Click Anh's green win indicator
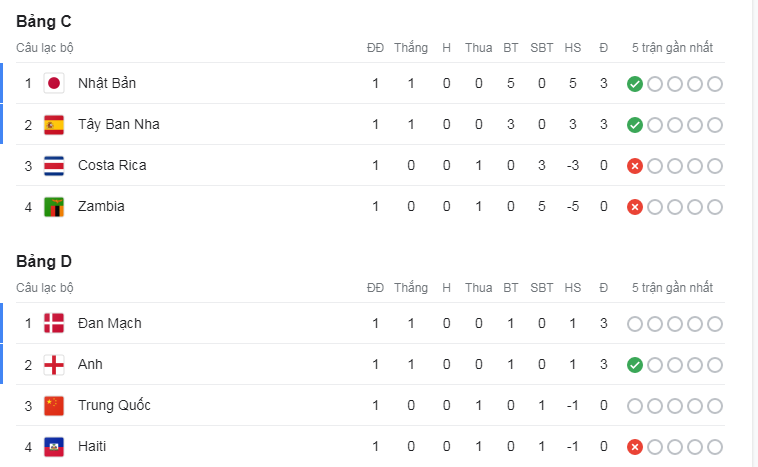This screenshot has width=758, height=467. click(635, 365)
